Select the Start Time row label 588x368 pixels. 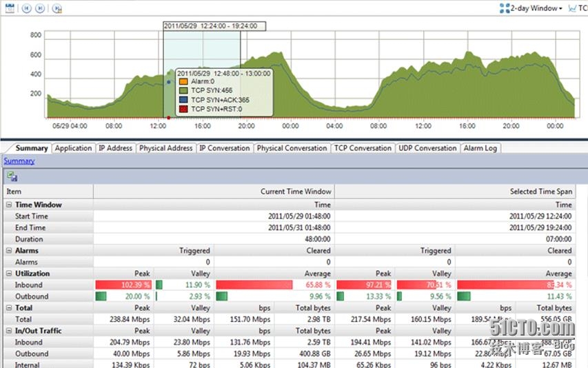(x=32, y=216)
